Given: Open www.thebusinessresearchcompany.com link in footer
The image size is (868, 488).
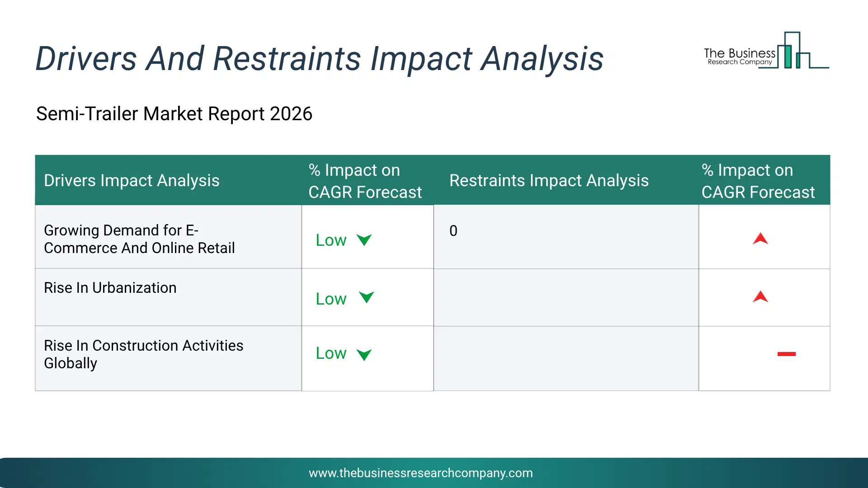Looking at the screenshot, I should [421, 473].
